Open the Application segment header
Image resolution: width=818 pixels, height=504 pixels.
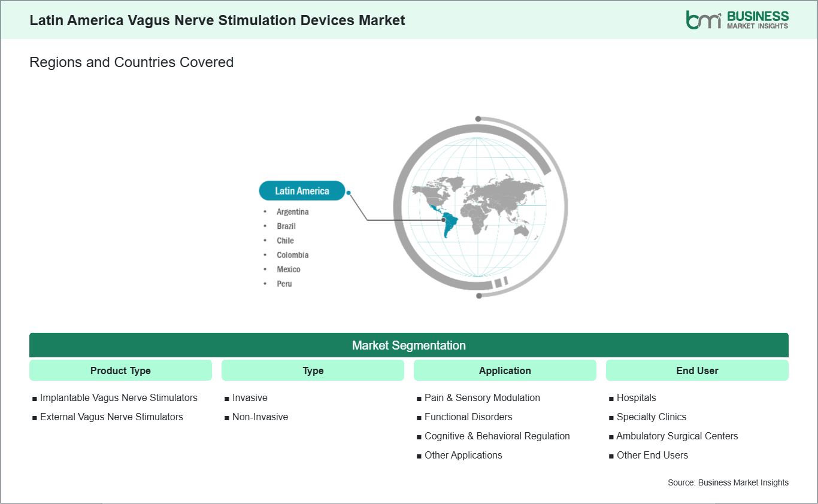coord(505,371)
